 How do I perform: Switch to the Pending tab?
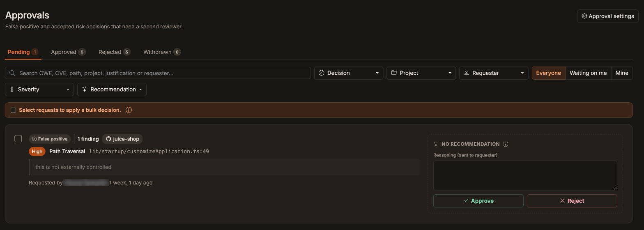23,52
